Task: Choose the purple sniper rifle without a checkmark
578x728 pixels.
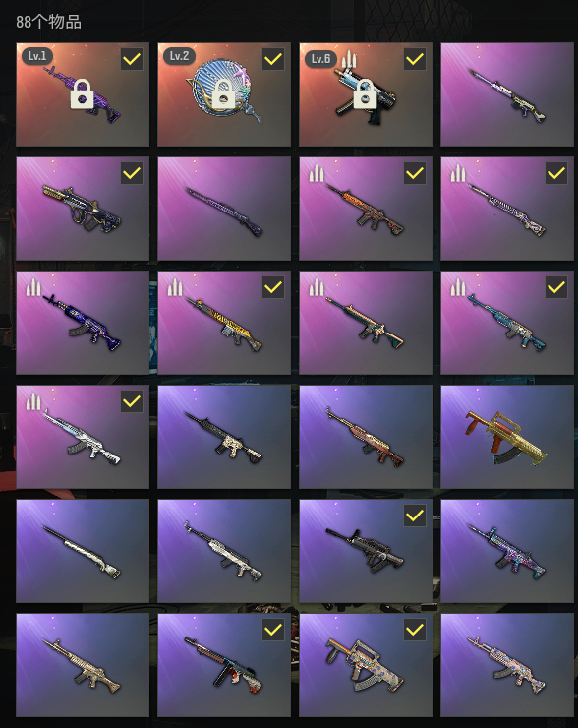Action: 224,209
